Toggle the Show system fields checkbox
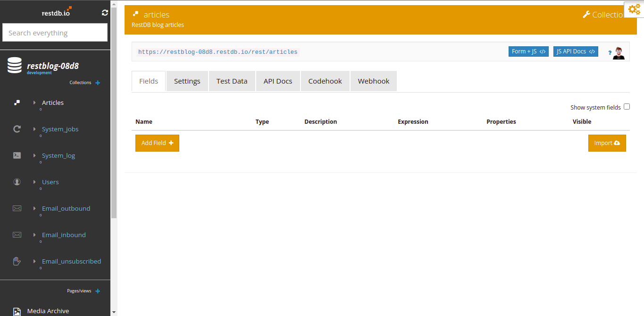This screenshot has width=644, height=316. point(627,107)
